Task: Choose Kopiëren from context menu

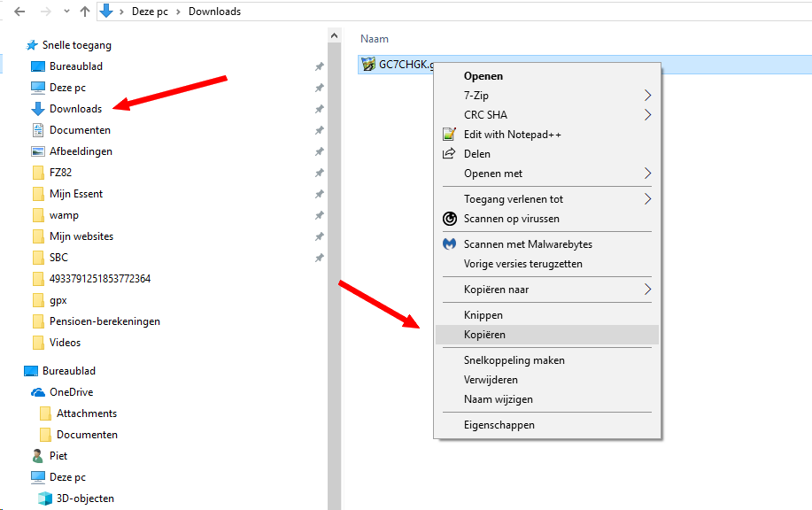Action: 484,335
